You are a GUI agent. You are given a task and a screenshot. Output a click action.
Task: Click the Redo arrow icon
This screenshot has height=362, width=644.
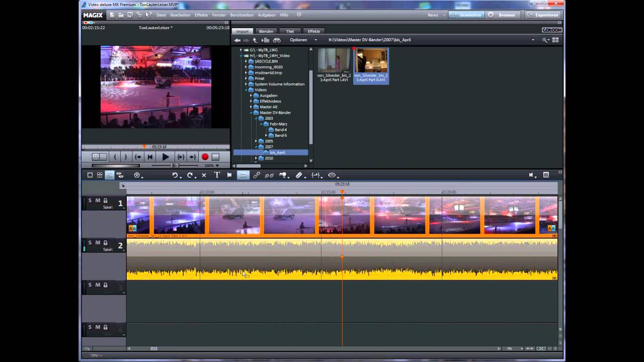[190, 175]
